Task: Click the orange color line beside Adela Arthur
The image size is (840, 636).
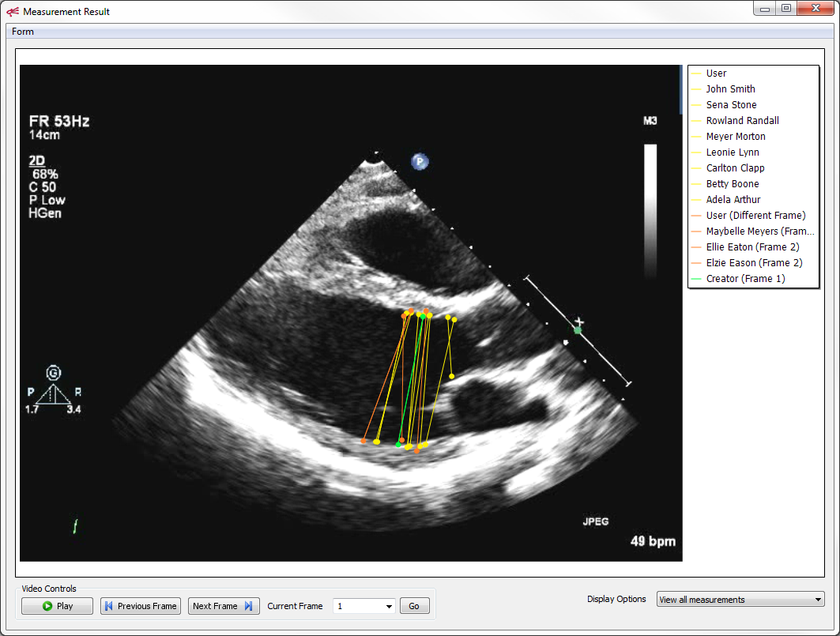Action: tap(697, 199)
